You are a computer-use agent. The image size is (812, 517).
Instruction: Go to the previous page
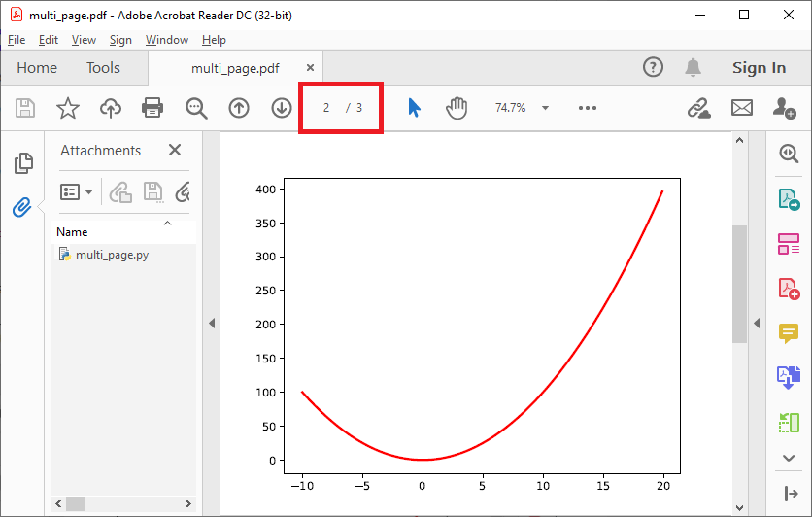(x=239, y=108)
